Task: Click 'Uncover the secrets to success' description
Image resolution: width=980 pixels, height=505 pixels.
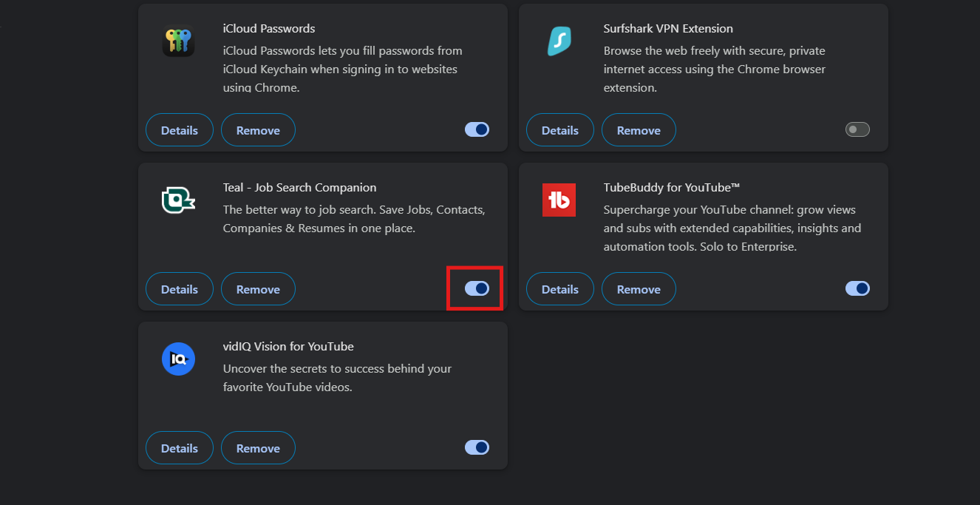Action: [337, 378]
